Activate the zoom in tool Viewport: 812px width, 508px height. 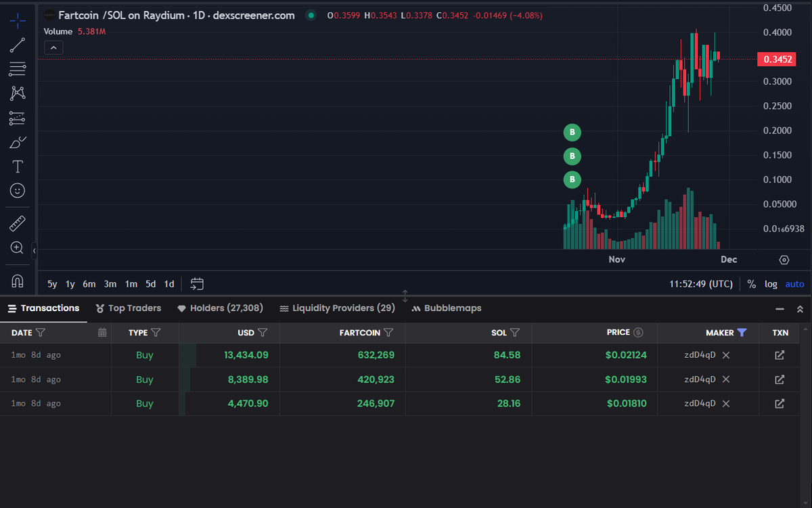(18, 248)
